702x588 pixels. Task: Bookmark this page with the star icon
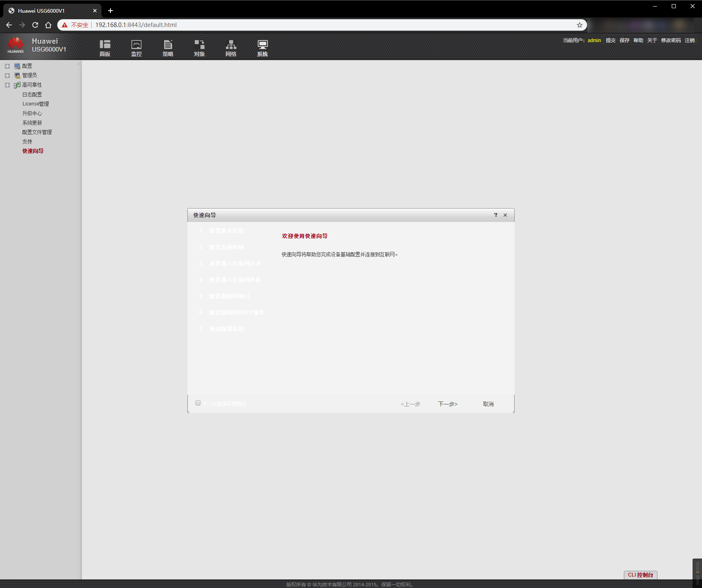579,25
